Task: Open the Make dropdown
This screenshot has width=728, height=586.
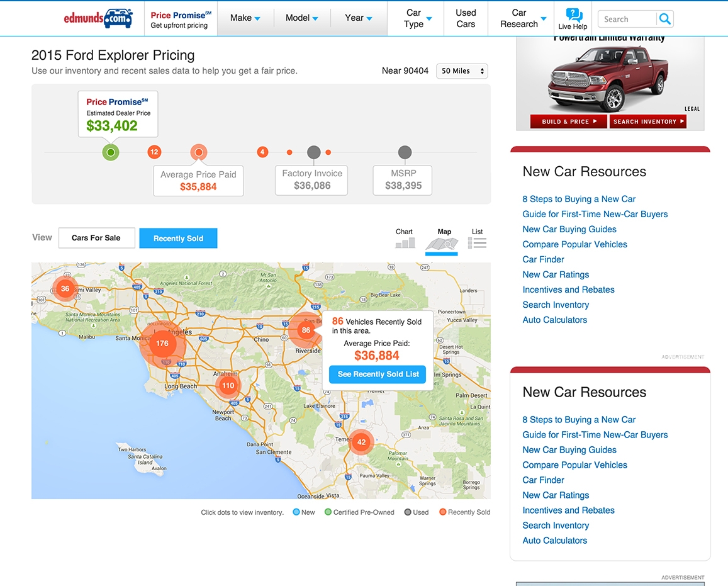Action: [x=245, y=18]
